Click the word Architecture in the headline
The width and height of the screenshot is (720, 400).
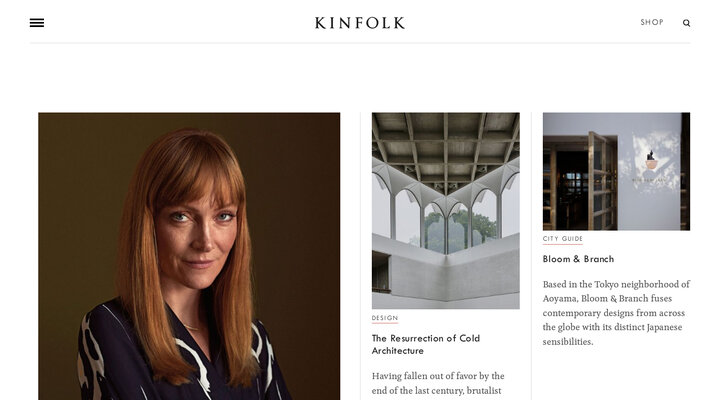click(x=398, y=351)
